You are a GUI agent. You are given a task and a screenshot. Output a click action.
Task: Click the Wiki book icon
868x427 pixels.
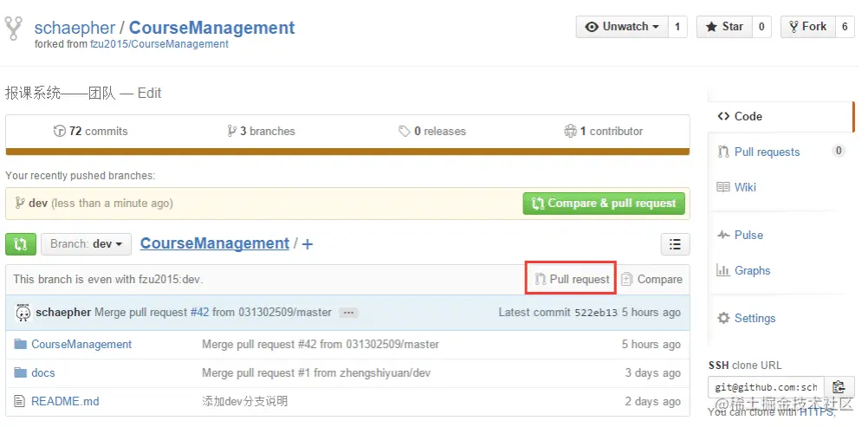click(x=723, y=187)
